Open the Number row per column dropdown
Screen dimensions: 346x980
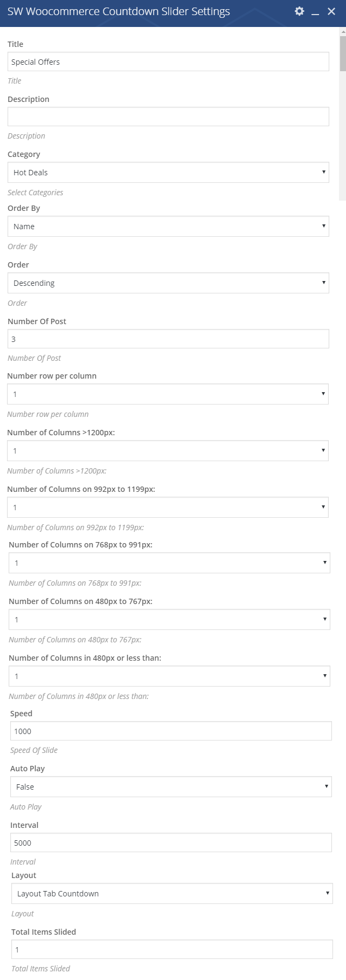(x=168, y=394)
